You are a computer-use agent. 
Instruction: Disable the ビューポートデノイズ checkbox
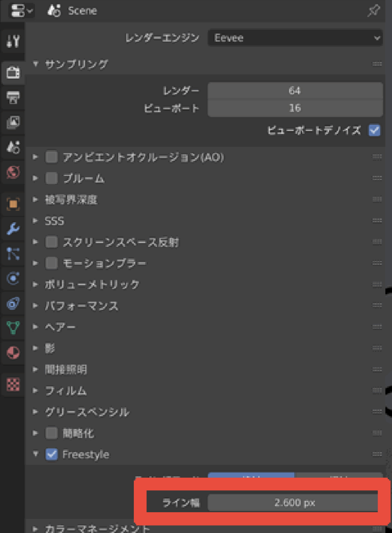(374, 130)
